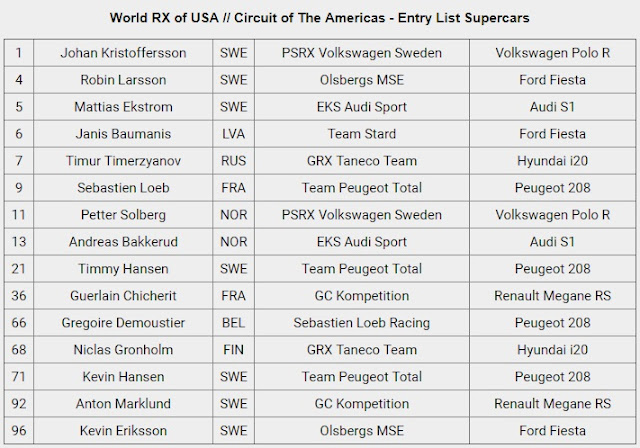Select car number 11 cell
This screenshot has width=640, height=448.
[19, 213]
